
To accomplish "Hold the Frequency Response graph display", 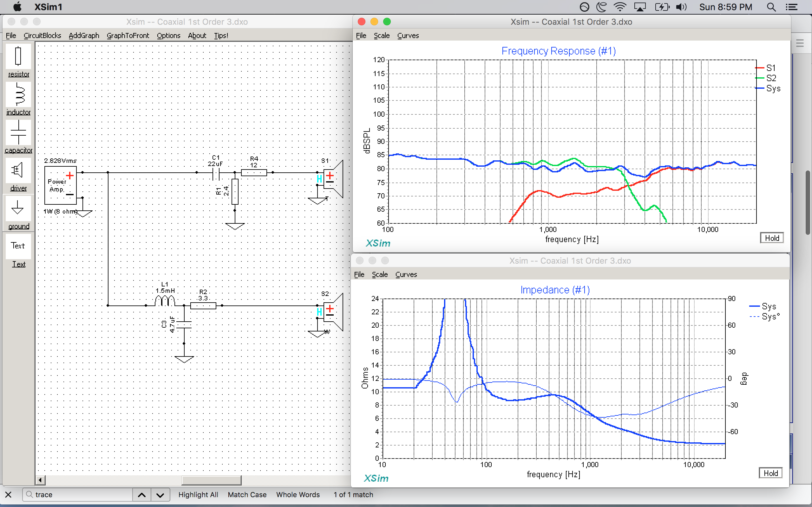I will 771,238.
